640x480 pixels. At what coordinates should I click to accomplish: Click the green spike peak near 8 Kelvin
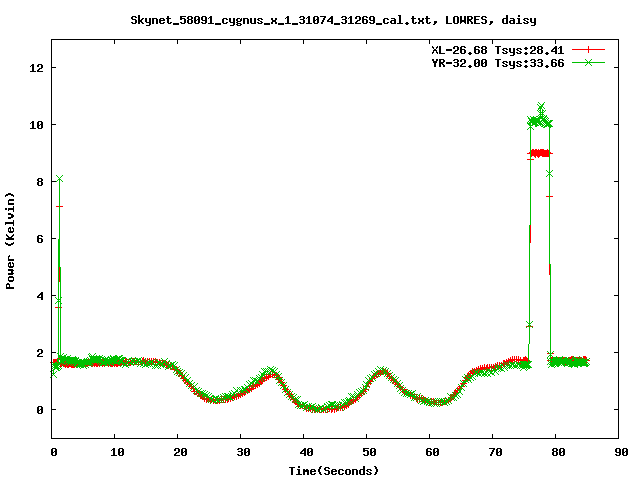click(x=60, y=179)
